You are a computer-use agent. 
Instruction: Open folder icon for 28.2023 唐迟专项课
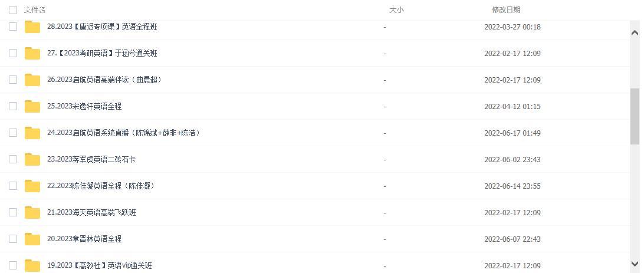click(x=32, y=27)
